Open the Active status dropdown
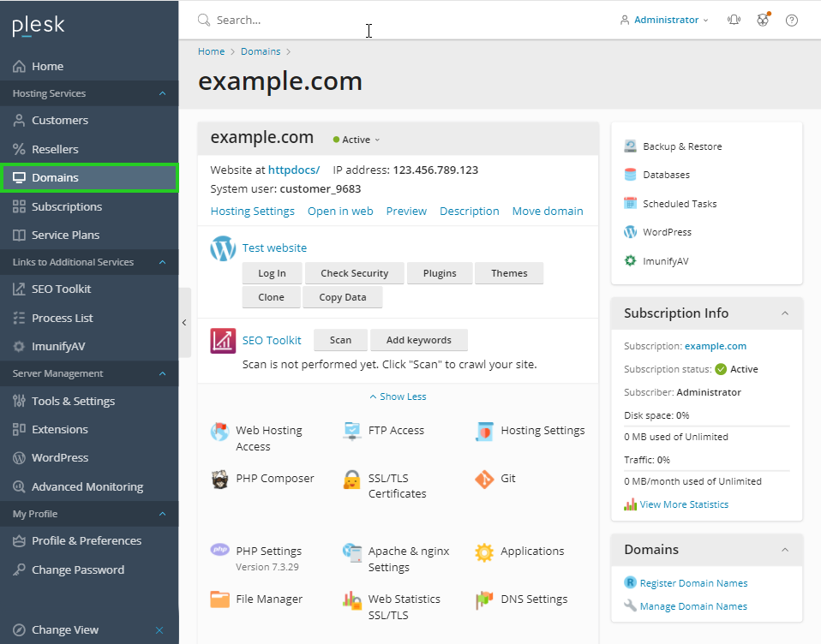Screen dimensions: 821x644 tap(357, 140)
